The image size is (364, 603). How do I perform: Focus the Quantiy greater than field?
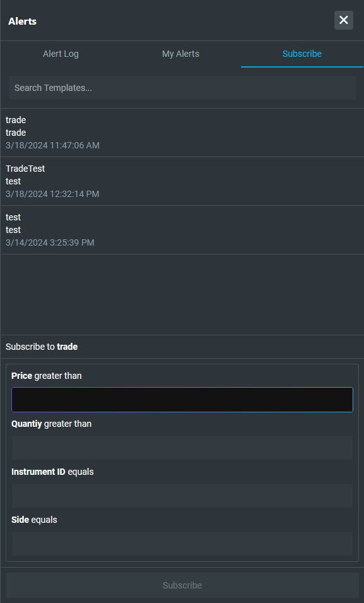[x=182, y=448]
